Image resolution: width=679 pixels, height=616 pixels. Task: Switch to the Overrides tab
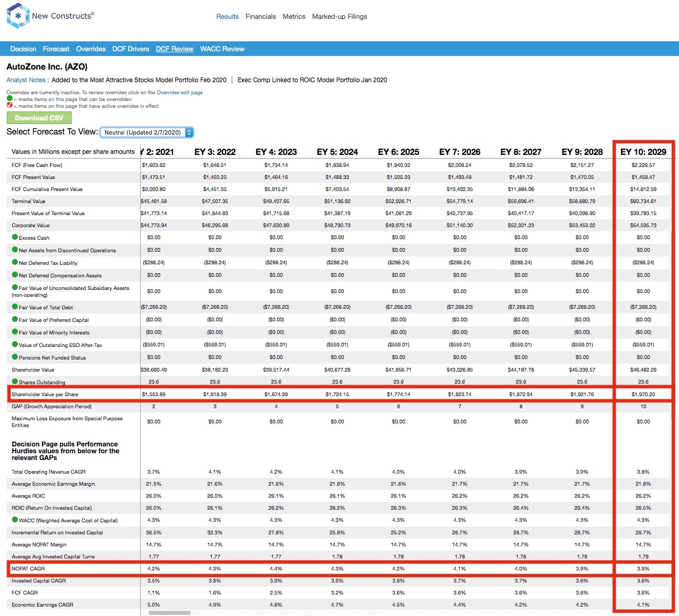(x=91, y=49)
